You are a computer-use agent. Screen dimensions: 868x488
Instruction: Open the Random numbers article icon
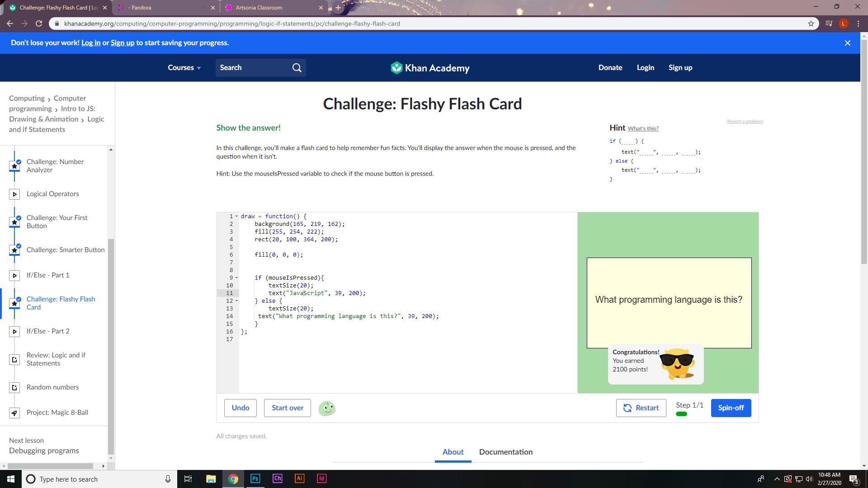14,388
